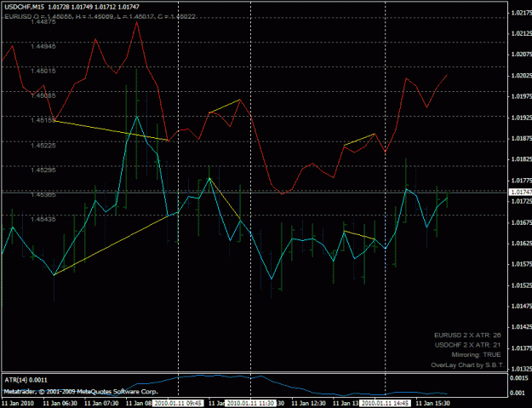Select the overlay price label 1.45225
This screenshot has width=532, height=408.
coord(43,146)
